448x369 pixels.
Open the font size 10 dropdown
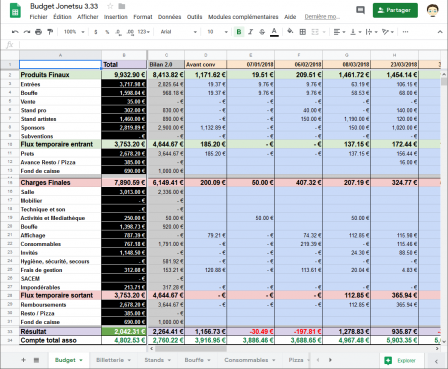click(x=217, y=32)
